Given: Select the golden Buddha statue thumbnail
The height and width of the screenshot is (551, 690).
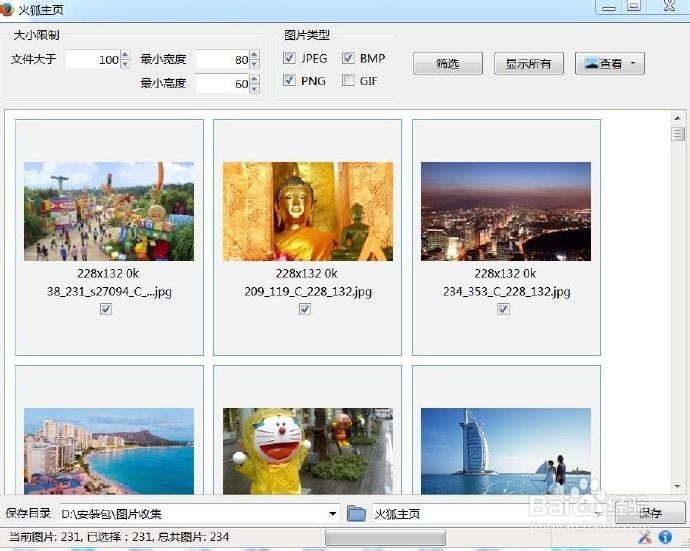Looking at the screenshot, I should coord(308,211).
